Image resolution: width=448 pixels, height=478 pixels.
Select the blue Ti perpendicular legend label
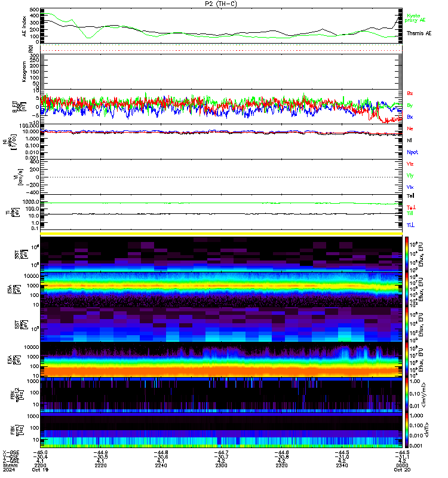pyautogui.click(x=410, y=225)
